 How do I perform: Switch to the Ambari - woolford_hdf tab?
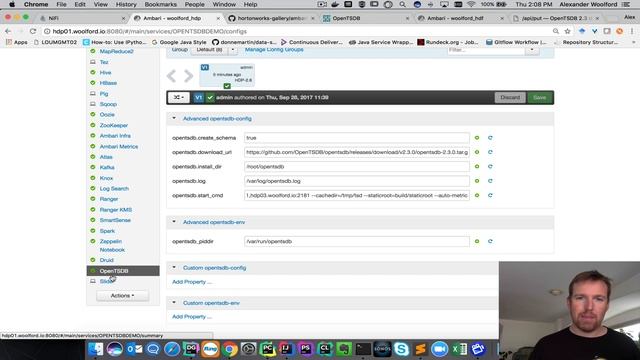pos(460,18)
